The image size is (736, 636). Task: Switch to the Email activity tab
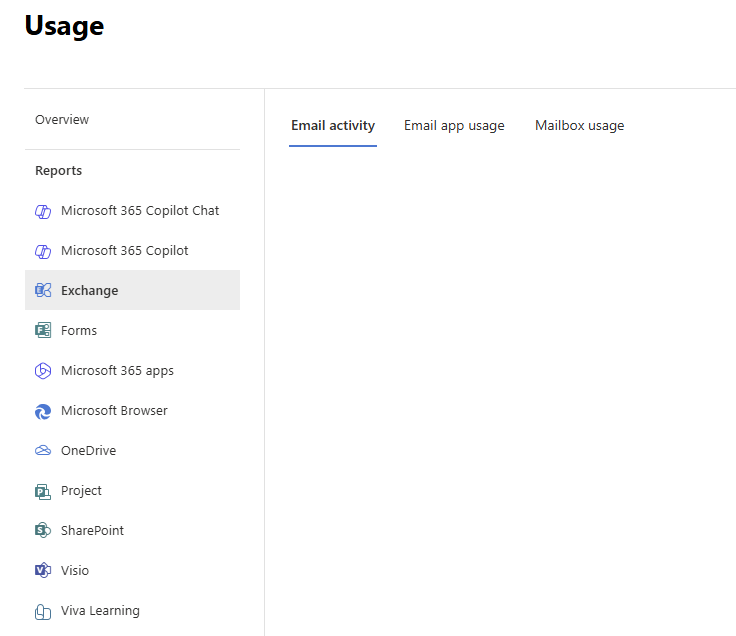[333, 126]
